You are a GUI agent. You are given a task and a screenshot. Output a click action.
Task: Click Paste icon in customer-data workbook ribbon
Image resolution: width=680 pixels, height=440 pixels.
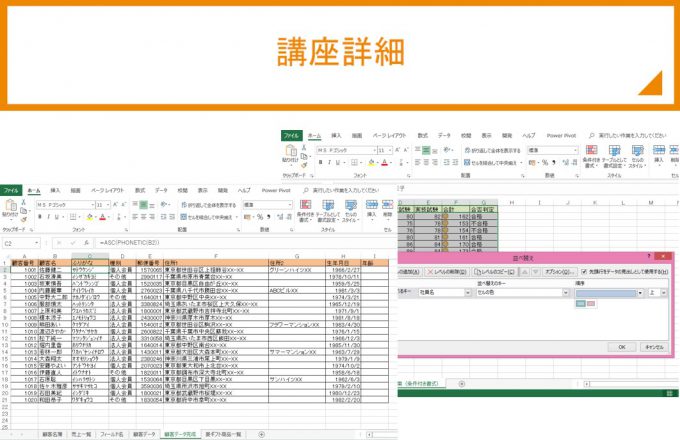pyautogui.click(x=10, y=205)
